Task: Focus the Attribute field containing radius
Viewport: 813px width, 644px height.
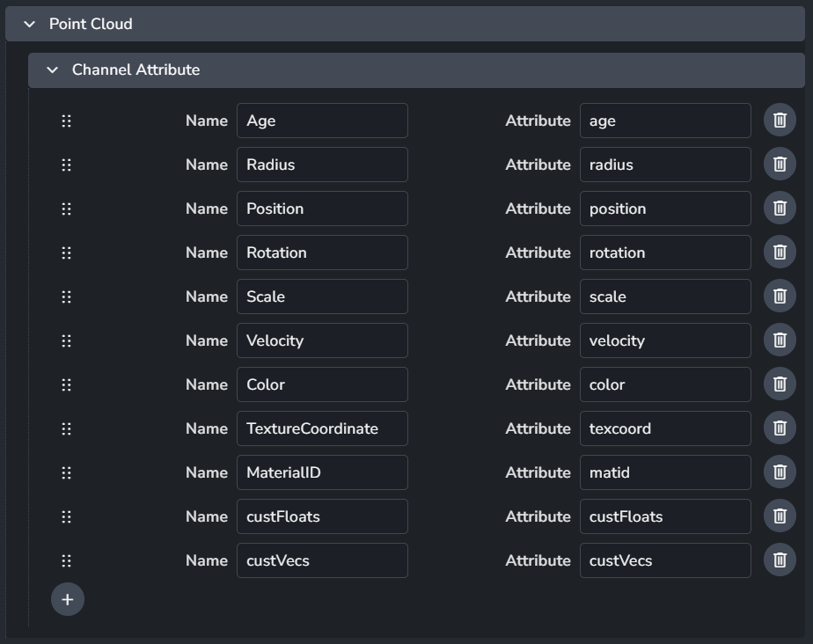Action: coord(665,165)
